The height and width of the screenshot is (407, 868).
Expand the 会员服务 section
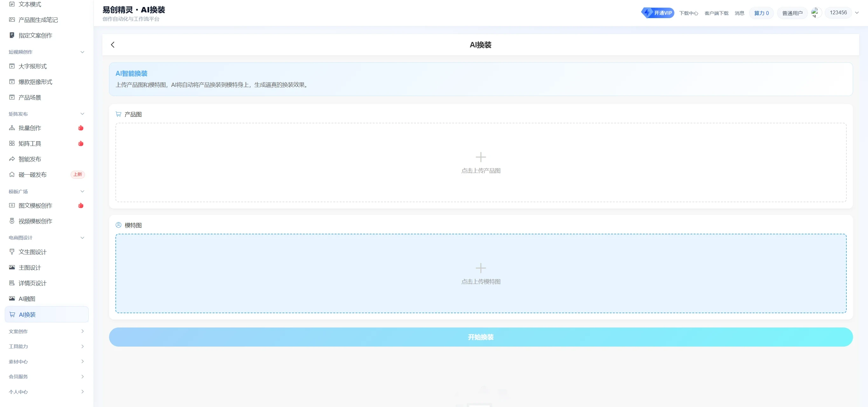tap(82, 377)
